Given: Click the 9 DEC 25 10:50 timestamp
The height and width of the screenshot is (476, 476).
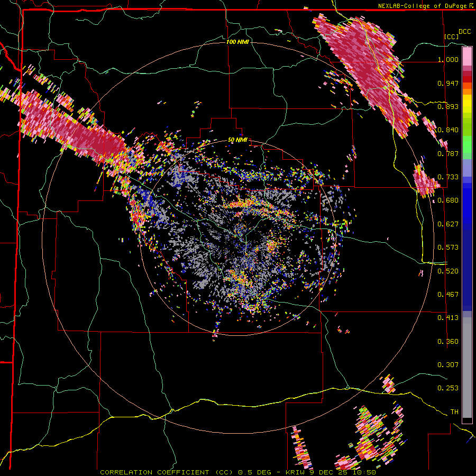Looking at the screenshot, I should click(x=342, y=472).
